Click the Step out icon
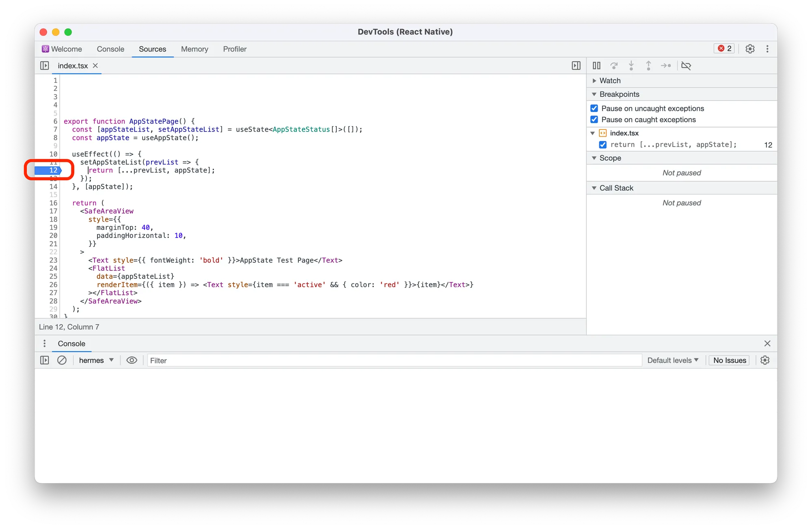 [x=648, y=65]
